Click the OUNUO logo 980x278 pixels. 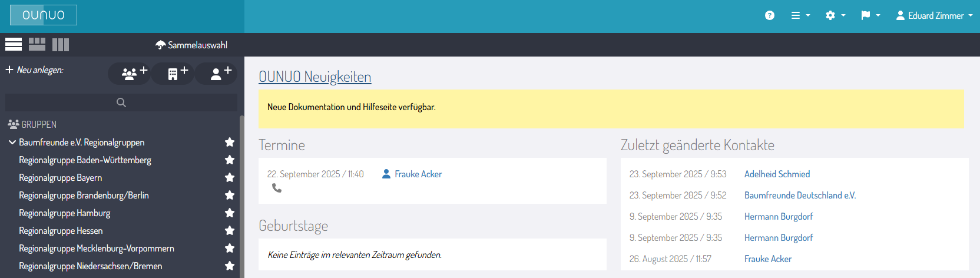[x=44, y=15]
